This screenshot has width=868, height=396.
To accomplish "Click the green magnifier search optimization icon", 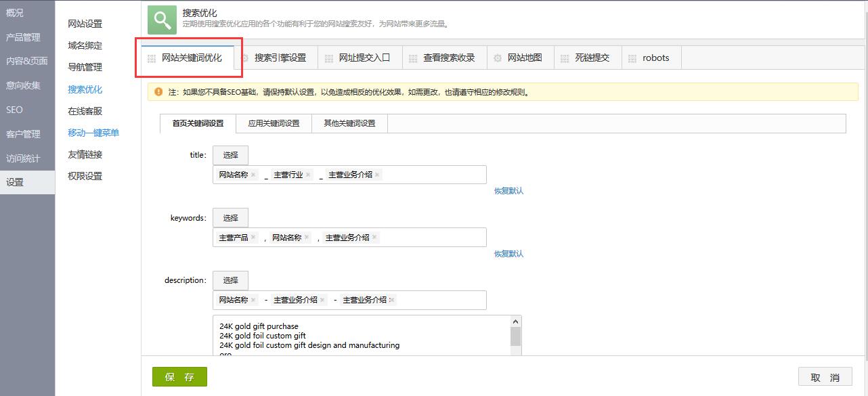I will (162, 20).
